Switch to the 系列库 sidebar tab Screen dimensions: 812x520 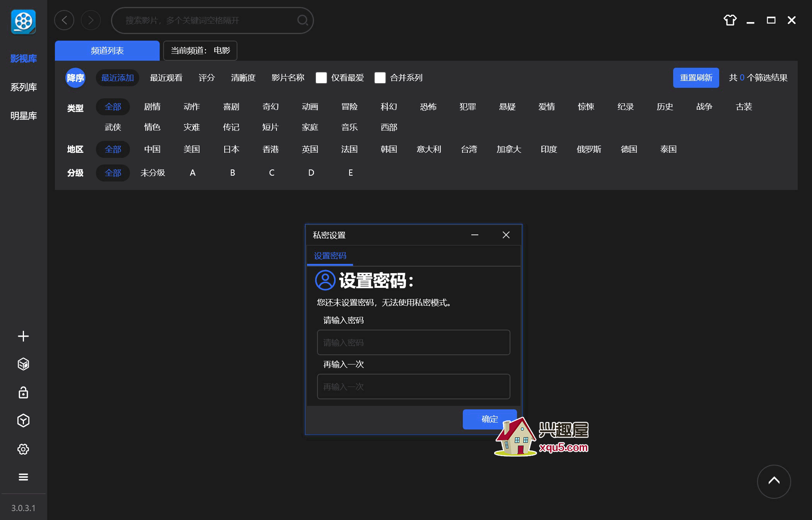(23, 87)
